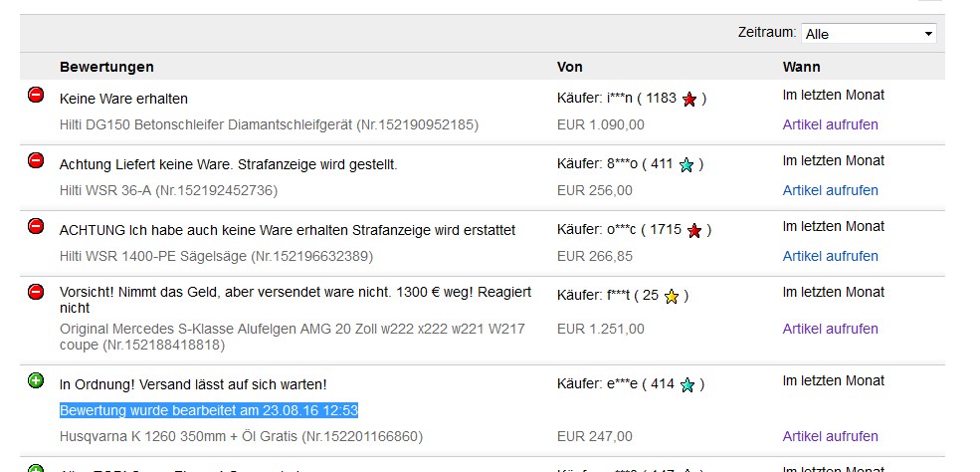Click the negative rating icon for Hilti WSR 36-A
The height and width of the screenshot is (472, 980).
36,160
